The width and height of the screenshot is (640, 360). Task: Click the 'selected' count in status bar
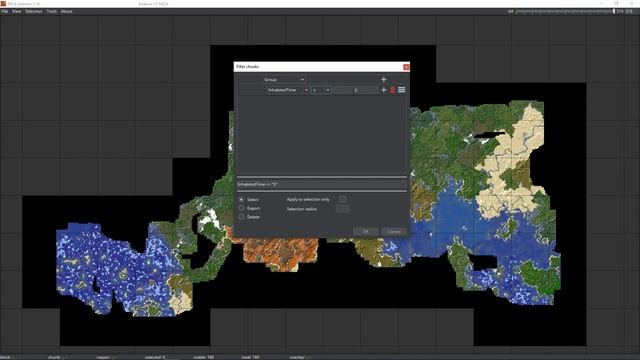(x=155, y=357)
